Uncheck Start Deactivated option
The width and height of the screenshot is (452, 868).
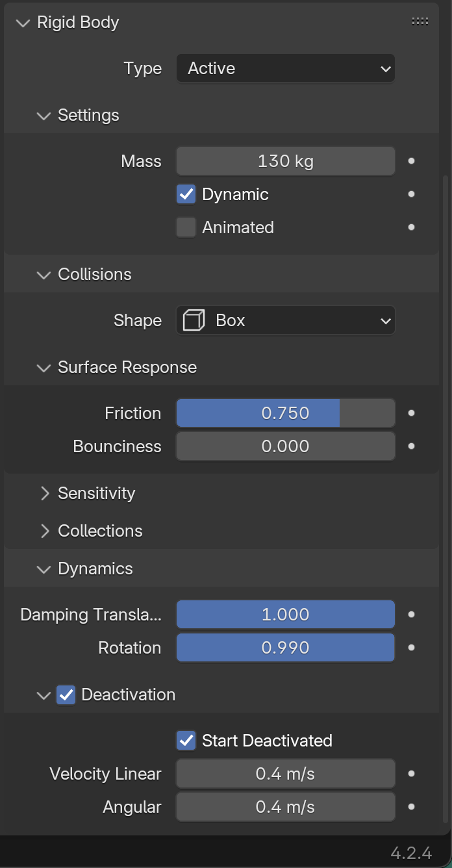186,741
